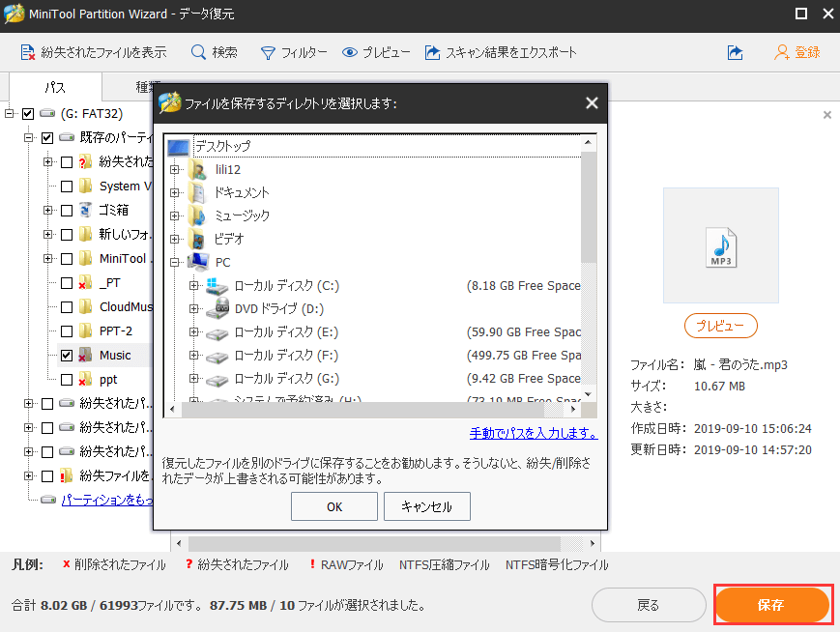Confirm the directory with OK
Screen dimensions: 840x632
334,506
